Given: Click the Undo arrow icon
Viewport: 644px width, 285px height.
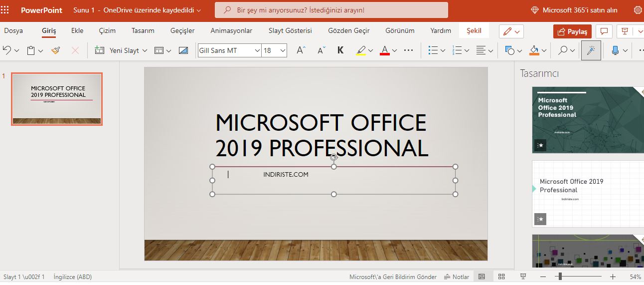Looking at the screenshot, I should [x=7, y=50].
